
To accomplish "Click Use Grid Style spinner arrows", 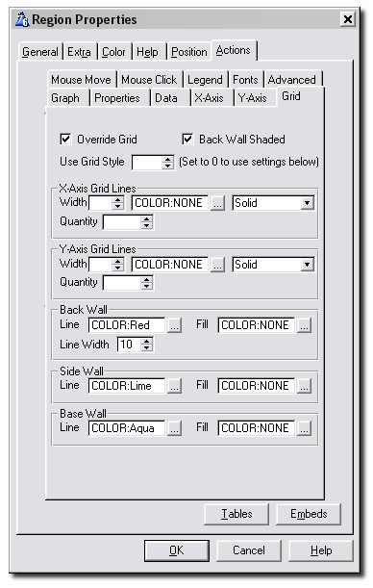I will pyautogui.click(x=168, y=163).
